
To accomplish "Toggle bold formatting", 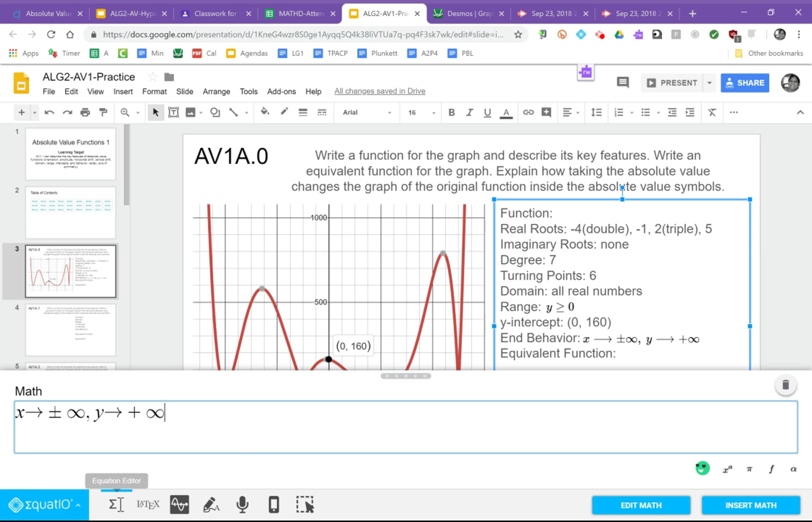I will (x=451, y=112).
